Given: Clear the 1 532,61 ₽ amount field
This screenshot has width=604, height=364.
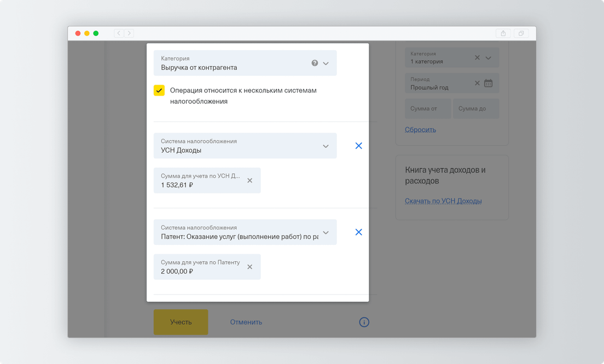Looking at the screenshot, I should click(x=249, y=180).
